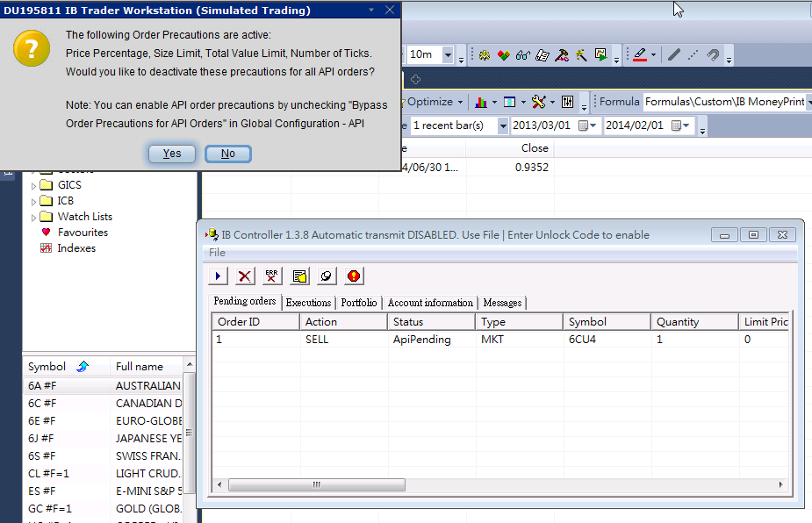Viewport: 812px width, 523px height.
Task: Select the red-underlined pen color tool
Action: (x=640, y=55)
